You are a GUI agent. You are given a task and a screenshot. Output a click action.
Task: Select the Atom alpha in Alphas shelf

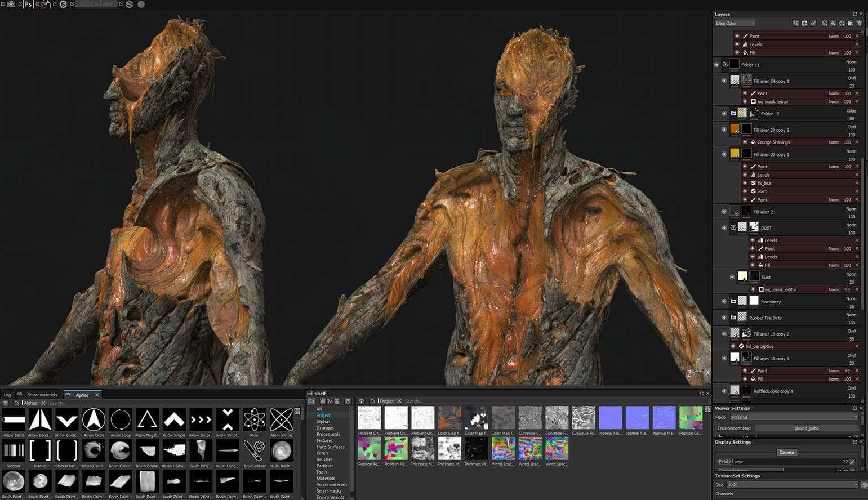[x=255, y=420]
